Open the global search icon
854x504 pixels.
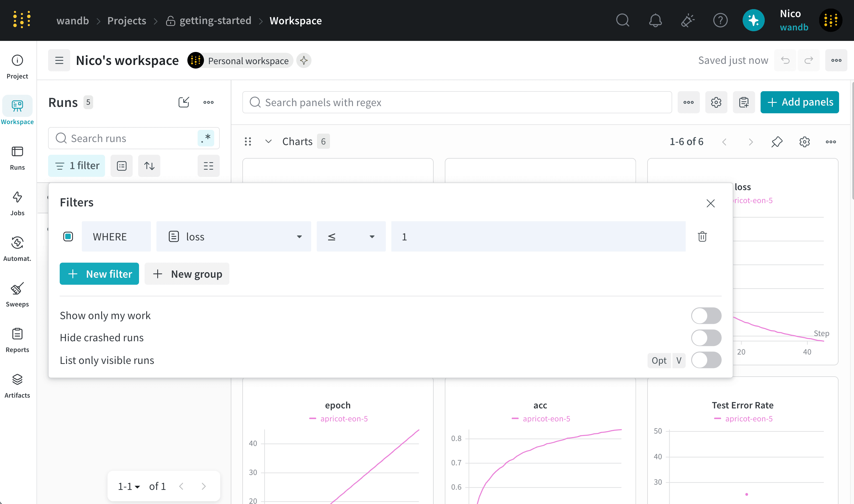pyautogui.click(x=623, y=20)
